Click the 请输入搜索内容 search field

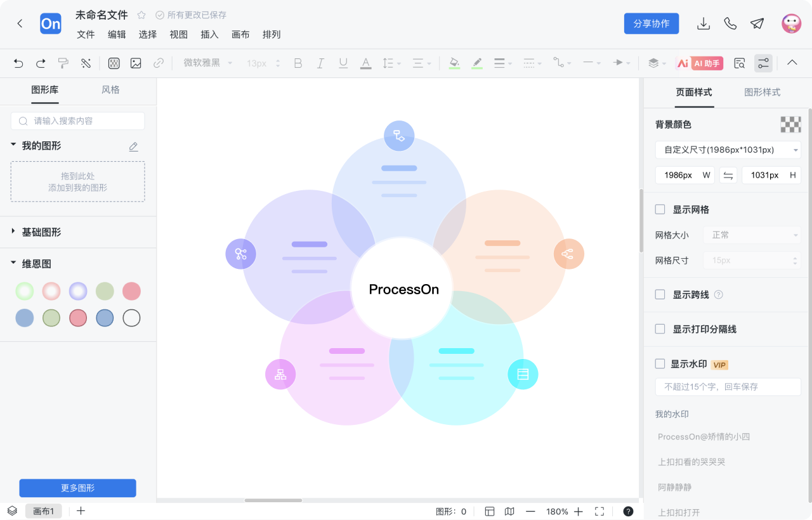pyautogui.click(x=77, y=120)
